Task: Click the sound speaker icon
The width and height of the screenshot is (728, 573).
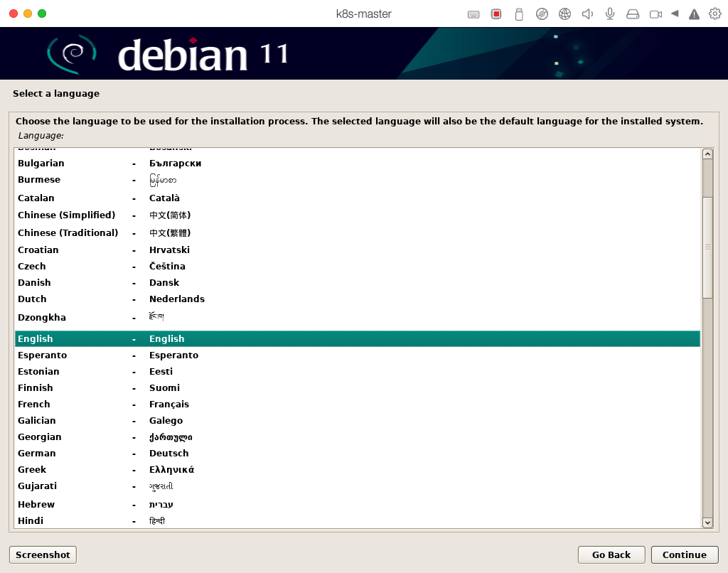Action: coord(587,14)
